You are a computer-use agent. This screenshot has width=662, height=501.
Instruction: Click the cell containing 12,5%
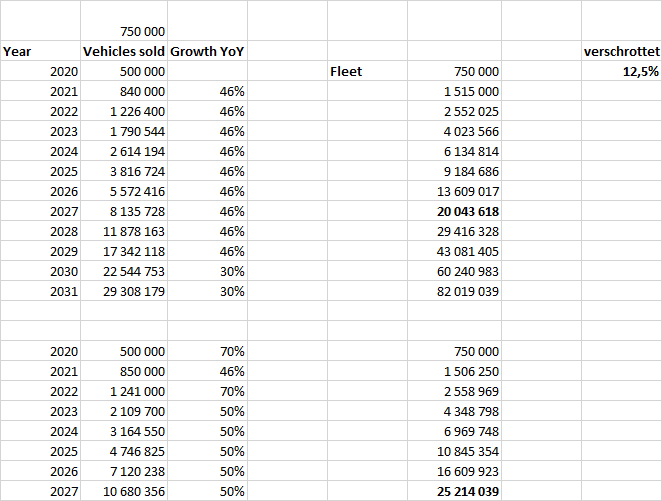[x=621, y=72]
